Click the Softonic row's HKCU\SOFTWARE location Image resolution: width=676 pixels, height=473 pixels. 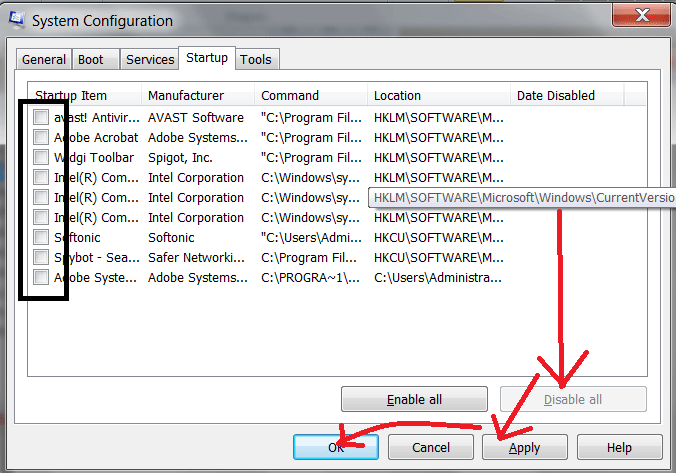(438, 237)
